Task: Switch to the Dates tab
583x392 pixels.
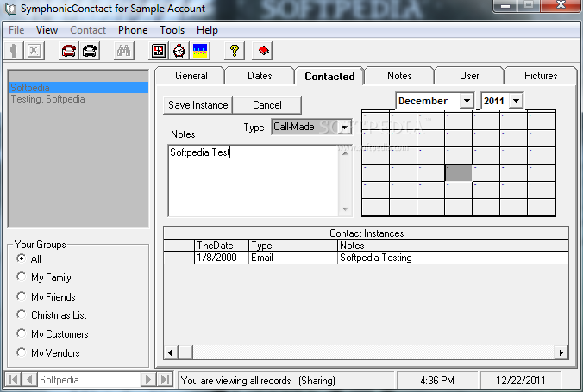Action: click(x=260, y=76)
